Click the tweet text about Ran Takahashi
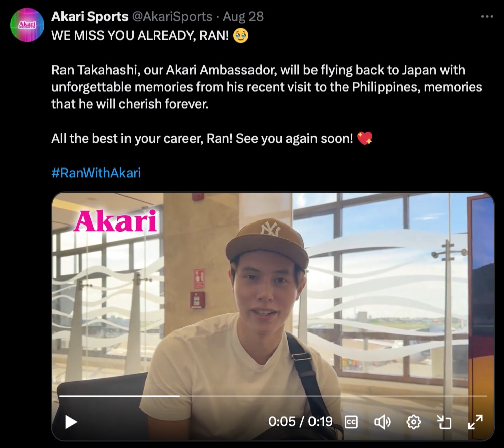This screenshot has width=504, height=448. 267,87
